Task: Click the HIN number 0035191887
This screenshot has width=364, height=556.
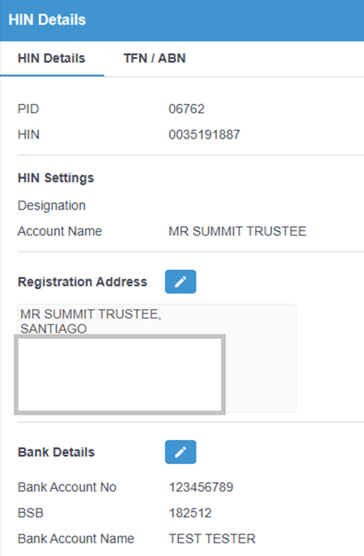Action: coord(204,135)
